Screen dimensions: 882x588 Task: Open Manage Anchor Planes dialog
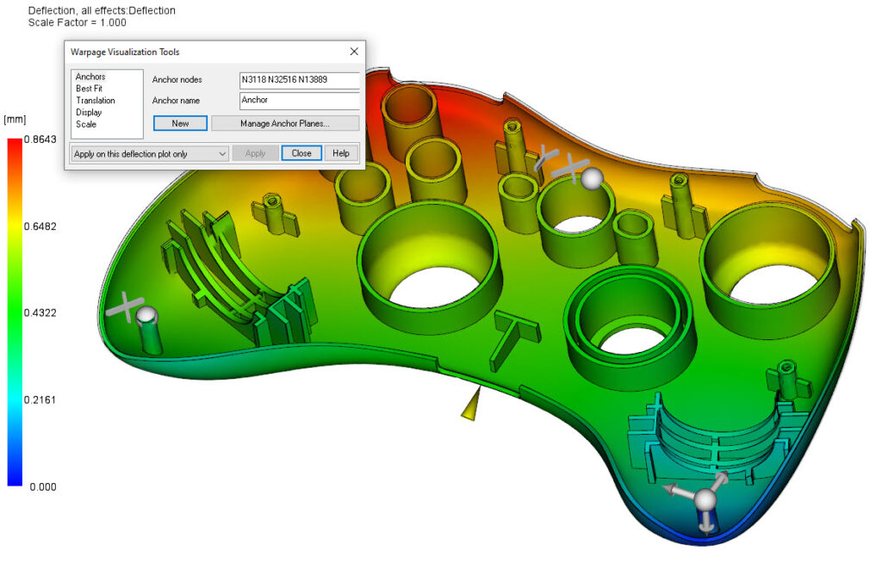pyautogui.click(x=284, y=123)
